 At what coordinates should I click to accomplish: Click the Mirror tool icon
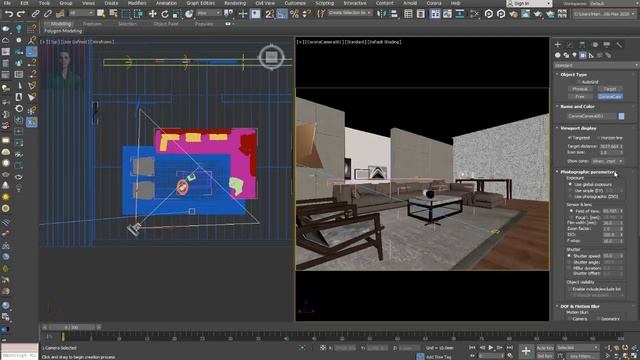click(382, 14)
